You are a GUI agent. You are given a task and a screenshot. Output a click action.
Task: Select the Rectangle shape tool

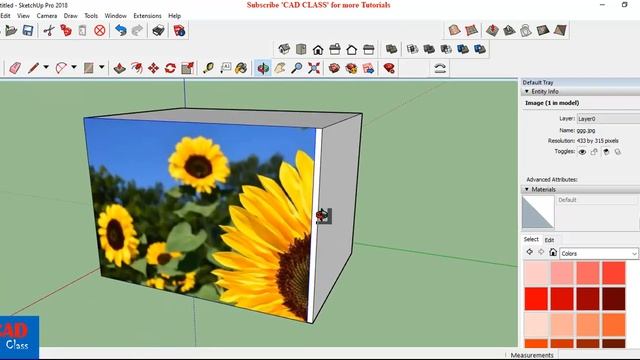[x=89, y=68]
